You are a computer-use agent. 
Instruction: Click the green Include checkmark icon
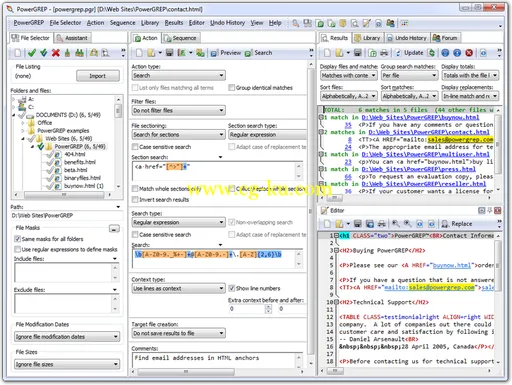coord(32,53)
